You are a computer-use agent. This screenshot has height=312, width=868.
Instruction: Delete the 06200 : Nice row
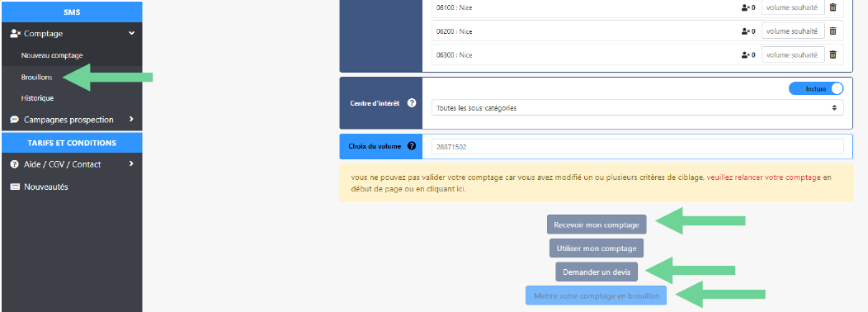tap(833, 31)
